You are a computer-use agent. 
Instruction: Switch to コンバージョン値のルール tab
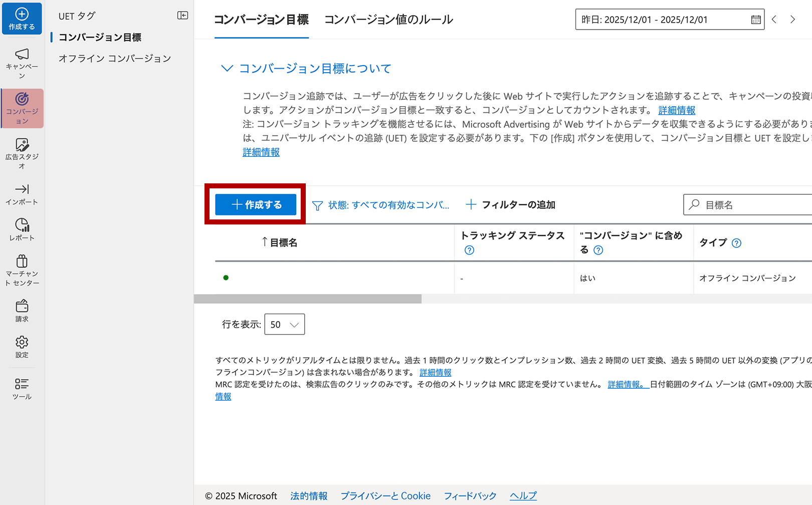[388, 20]
